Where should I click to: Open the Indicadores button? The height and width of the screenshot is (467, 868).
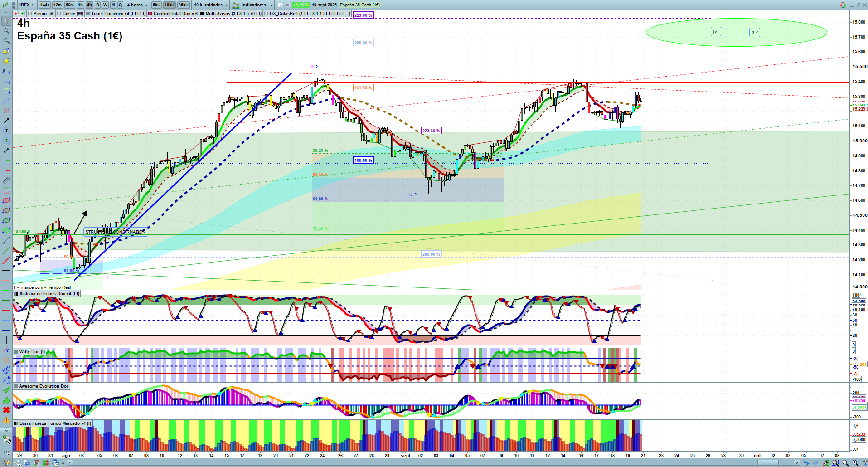[249, 5]
